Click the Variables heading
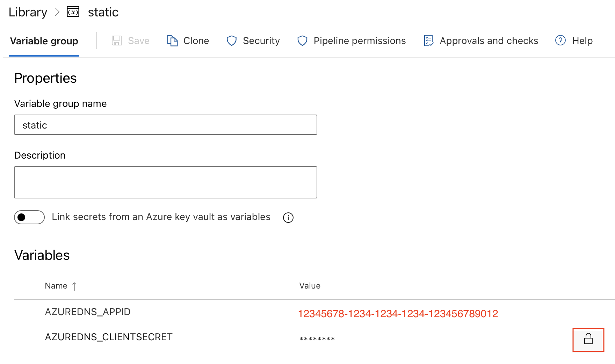Viewport: 615px width, 364px height. tap(42, 255)
